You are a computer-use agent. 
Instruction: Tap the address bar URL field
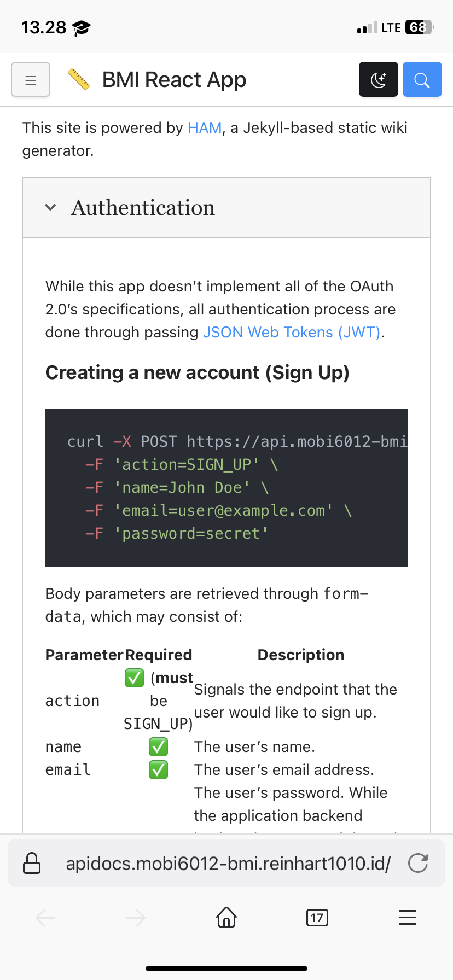click(228, 863)
